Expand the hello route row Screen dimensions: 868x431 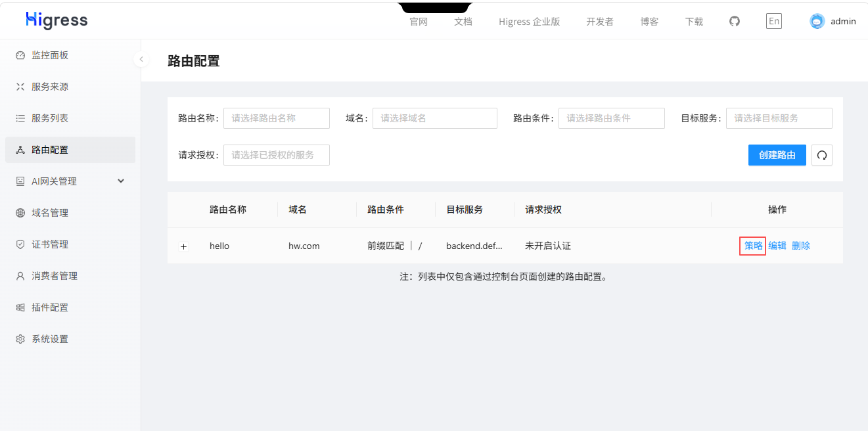tap(184, 246)
